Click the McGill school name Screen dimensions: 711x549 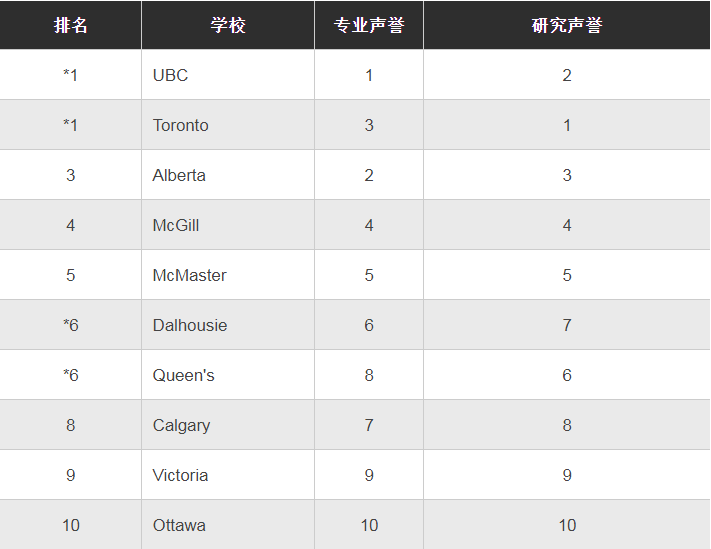point(176,225)
